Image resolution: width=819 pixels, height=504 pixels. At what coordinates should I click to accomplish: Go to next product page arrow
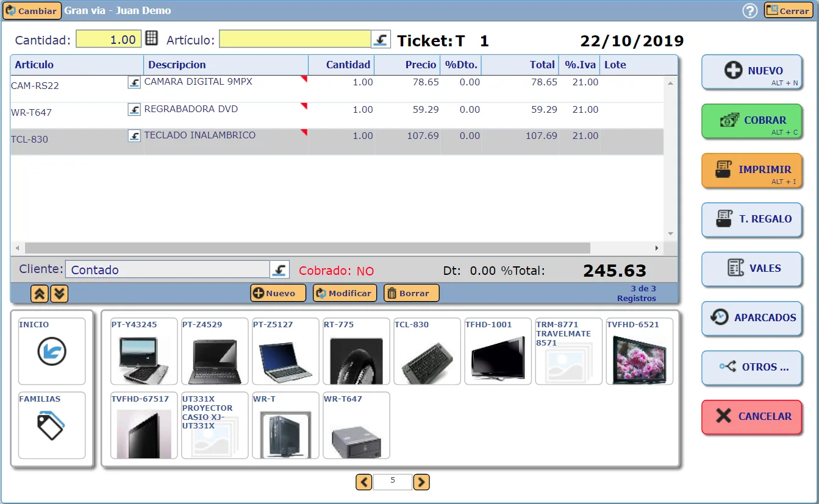[421, 483]
